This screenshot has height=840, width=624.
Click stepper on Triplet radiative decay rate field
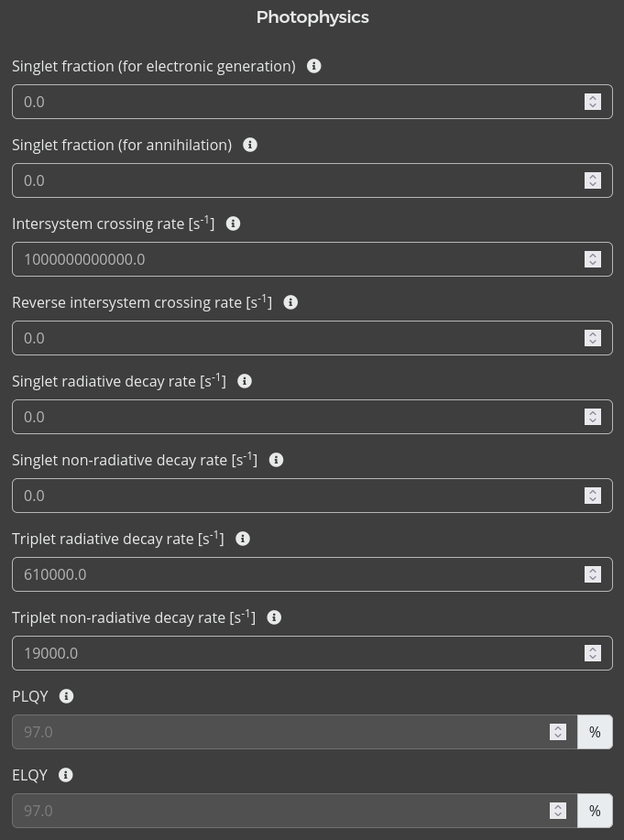(x=593, y=574)
